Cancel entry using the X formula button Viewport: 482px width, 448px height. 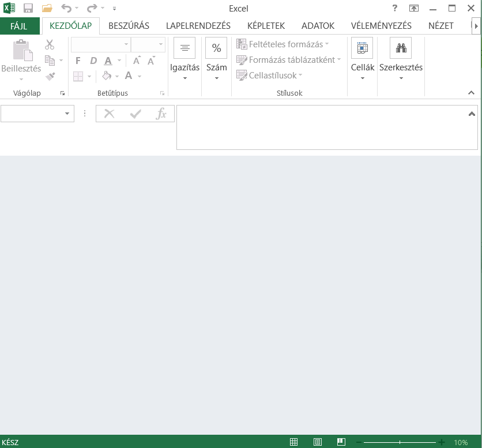click(x=109, y=114)
